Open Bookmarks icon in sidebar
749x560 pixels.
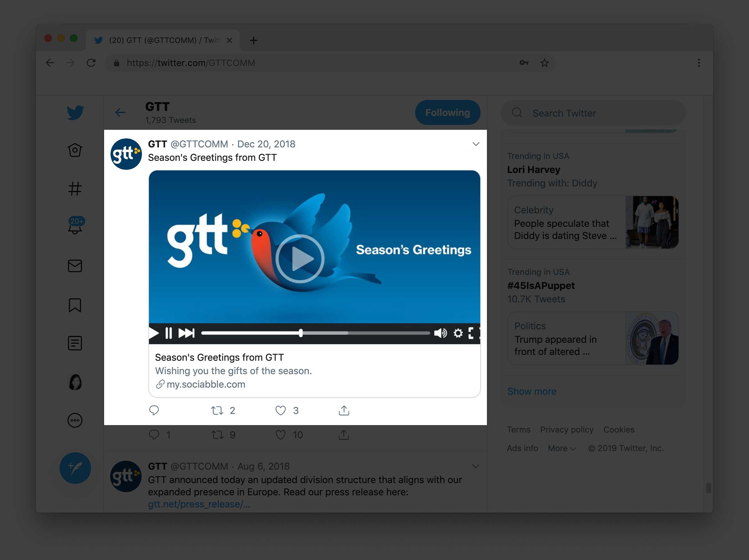[x=75, y=305]
